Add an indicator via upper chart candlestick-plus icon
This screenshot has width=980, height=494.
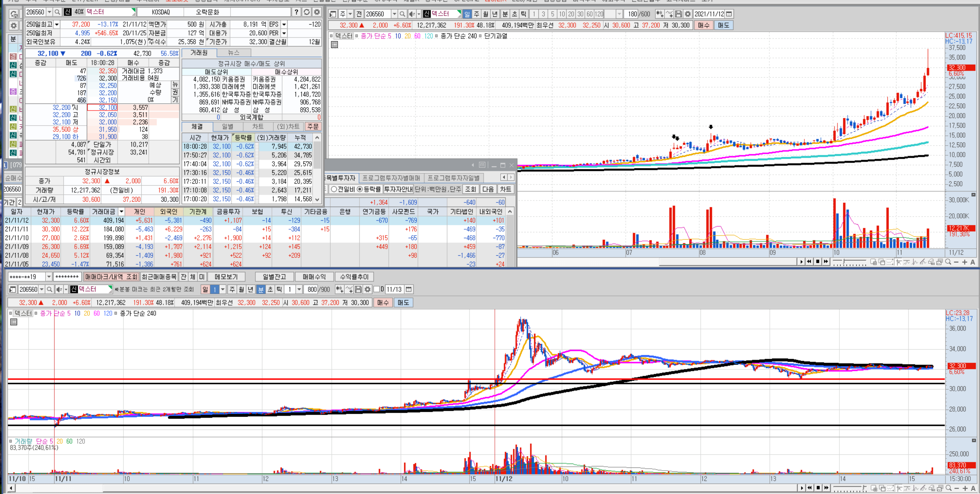pos(660,14)
